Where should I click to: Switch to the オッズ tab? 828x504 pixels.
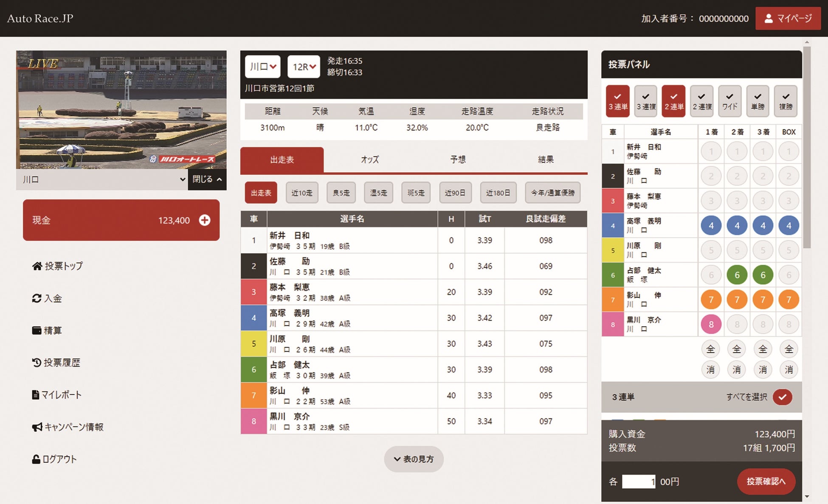[369, 160]
